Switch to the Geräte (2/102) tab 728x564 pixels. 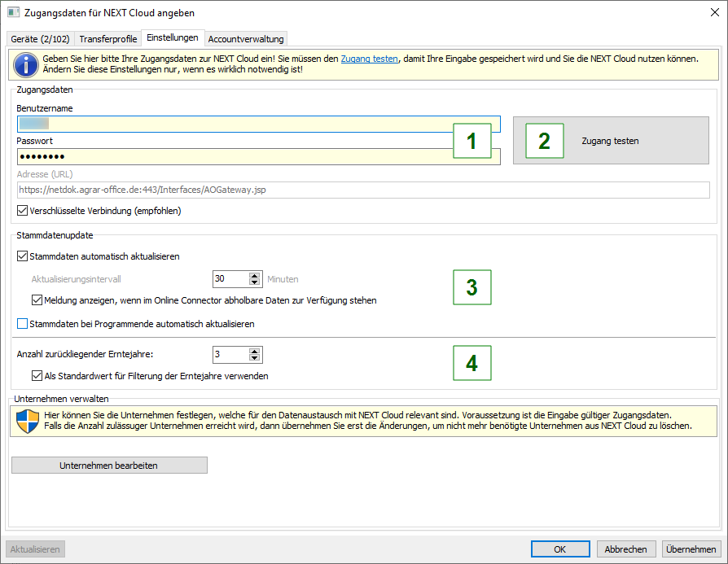click(39, 38)
